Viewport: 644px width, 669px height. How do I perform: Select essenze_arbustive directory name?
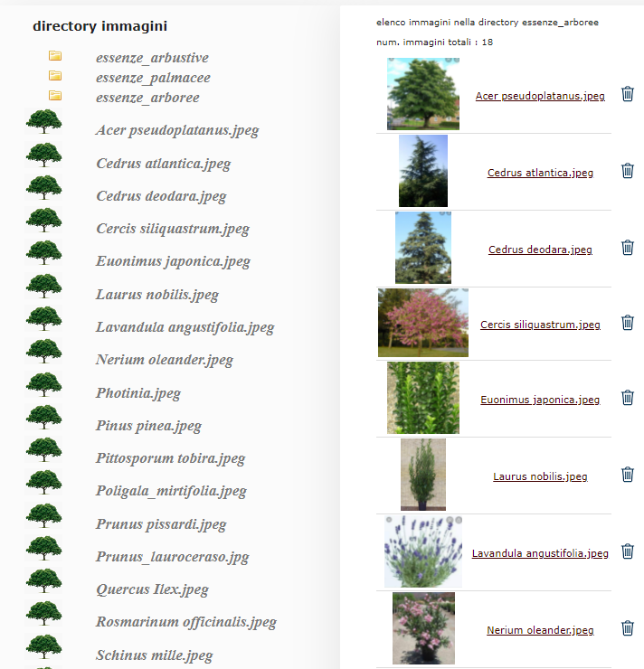coord(152,58)
